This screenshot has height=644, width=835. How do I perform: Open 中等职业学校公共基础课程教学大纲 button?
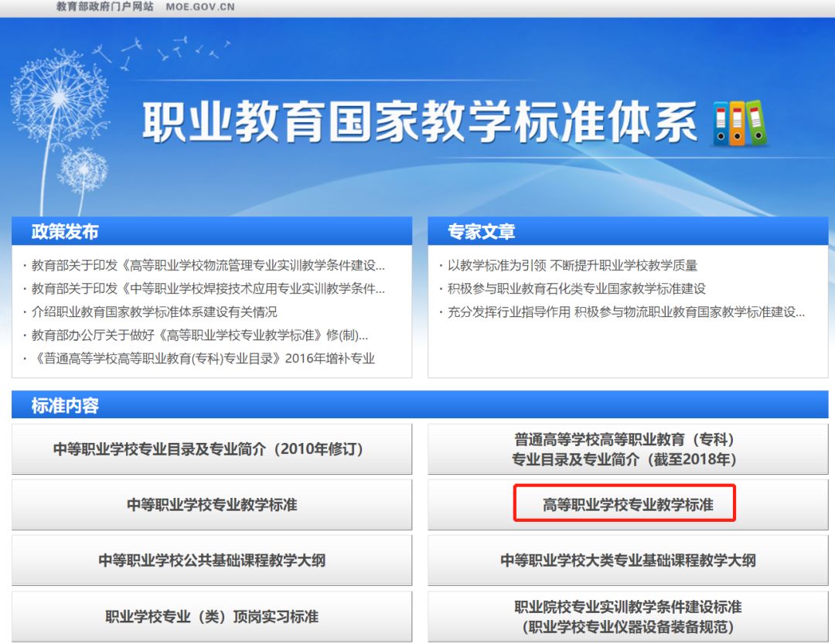coord(212,561)
